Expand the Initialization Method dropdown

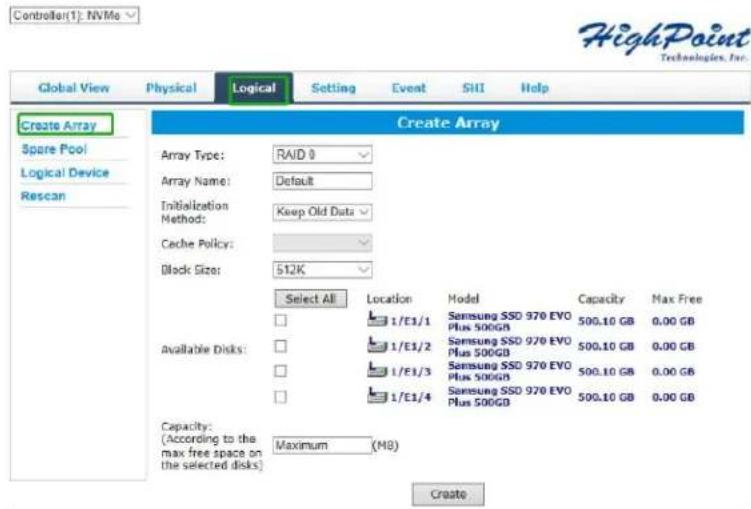[x=322, y=212]
